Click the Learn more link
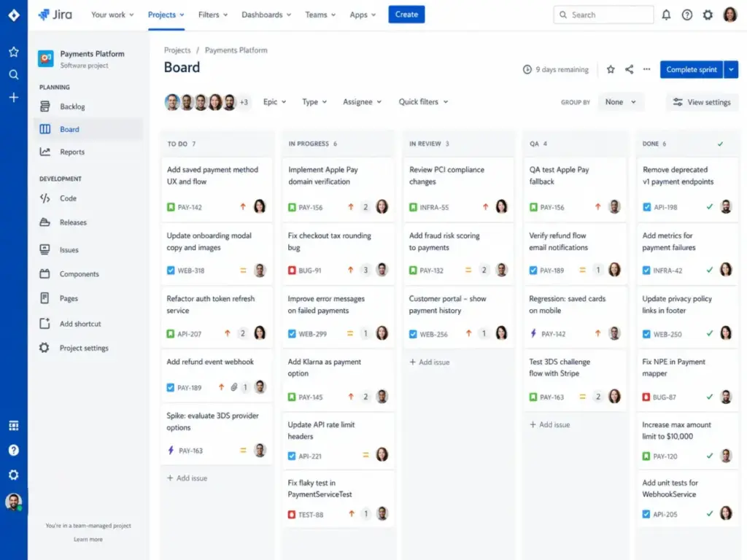The width and height of the screenshot is (747, 560). tap(88, 540)
